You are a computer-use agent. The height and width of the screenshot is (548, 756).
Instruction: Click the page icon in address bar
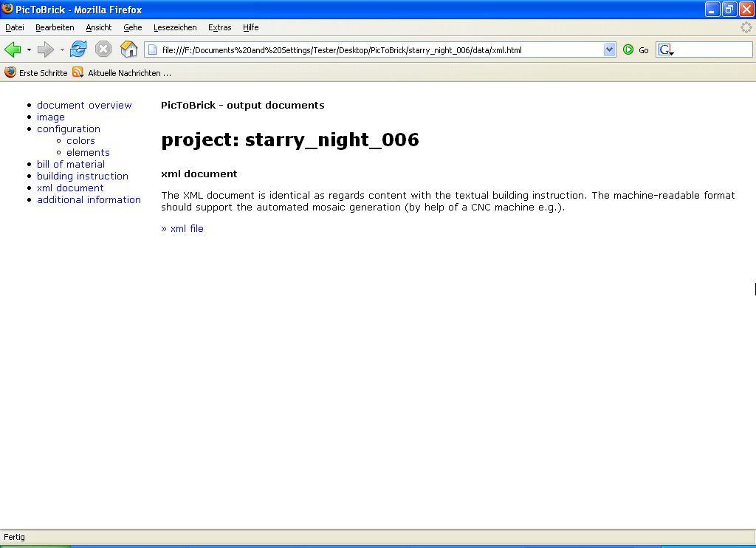pos(152,49)
